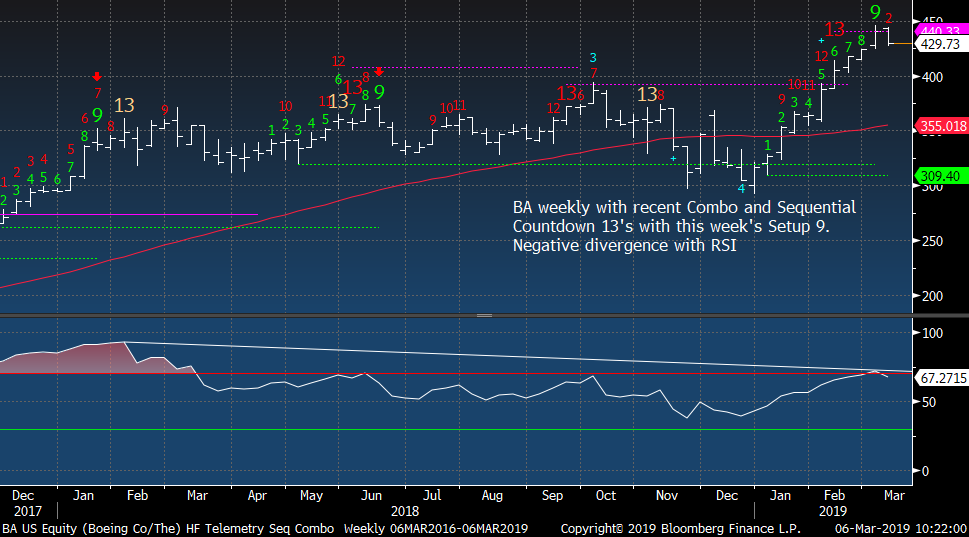Click the '06-Mar-2019 10:22:00' timestamp
Screen dimensions: 969x537
[900, 529]
